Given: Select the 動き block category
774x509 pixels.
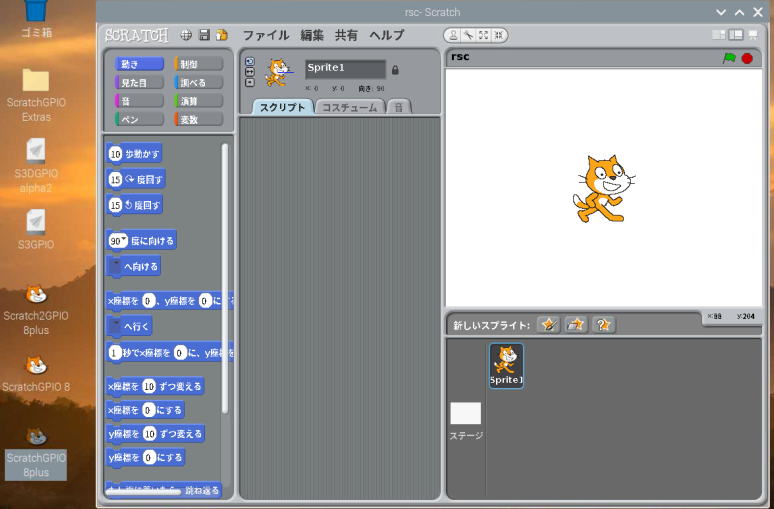Looking at the screenshot, I should (x=139, y=64).
